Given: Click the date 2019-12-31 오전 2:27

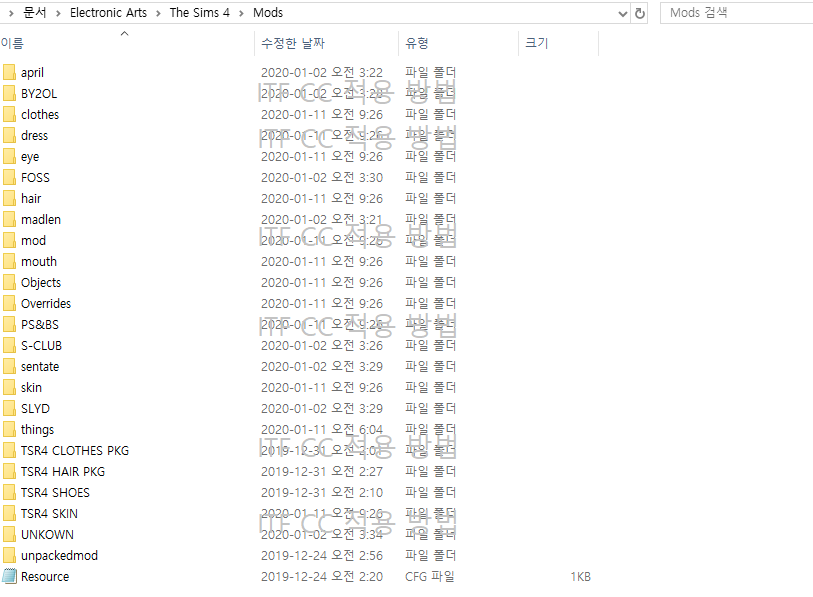Looking at the screenshot, I should [321, 471].
